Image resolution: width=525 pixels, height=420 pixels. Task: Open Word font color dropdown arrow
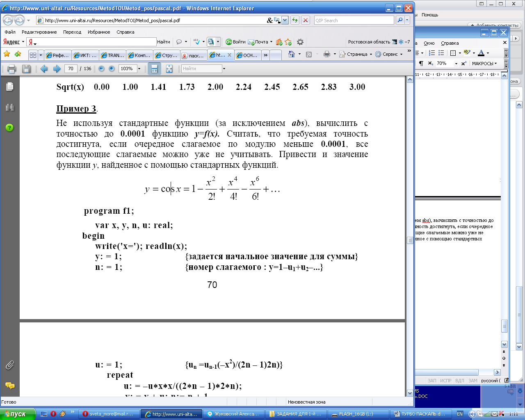[488, 53]
